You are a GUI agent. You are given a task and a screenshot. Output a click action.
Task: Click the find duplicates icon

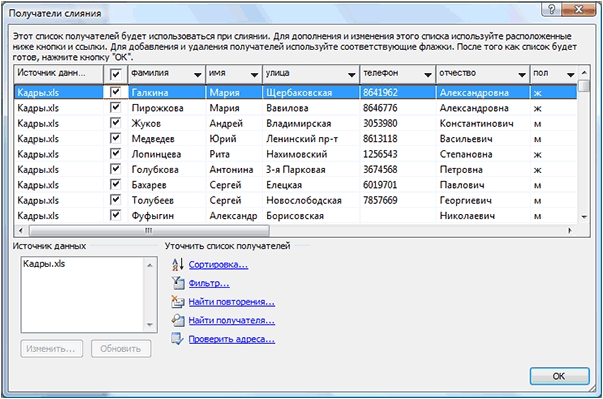(178, 302)
